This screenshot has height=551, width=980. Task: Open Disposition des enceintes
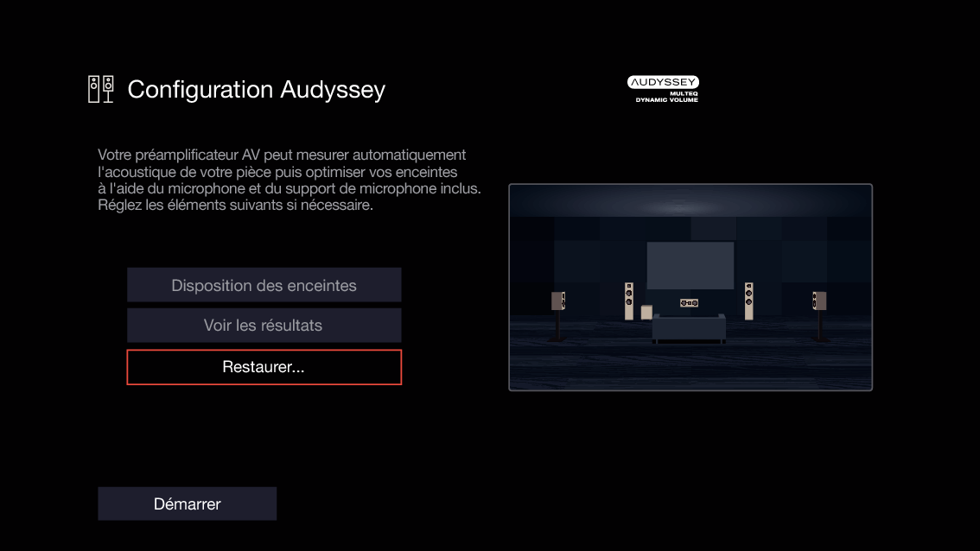[x=264, y=284]
